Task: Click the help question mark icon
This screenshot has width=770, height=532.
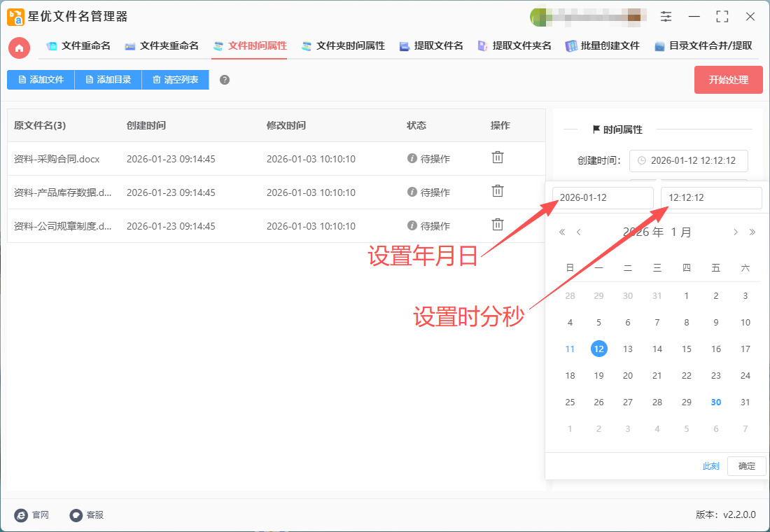Action: (225, 80)
